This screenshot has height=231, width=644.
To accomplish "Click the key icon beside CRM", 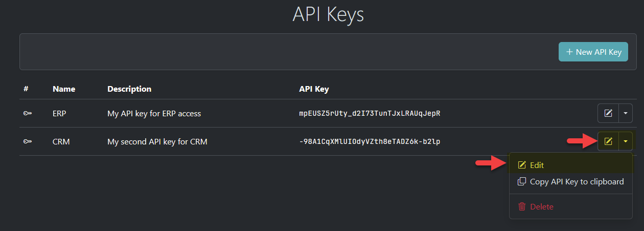I will 28,141.
